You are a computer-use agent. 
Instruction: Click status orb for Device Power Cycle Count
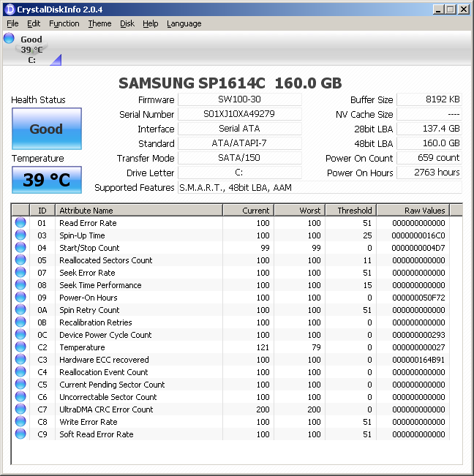pos(20,335)
